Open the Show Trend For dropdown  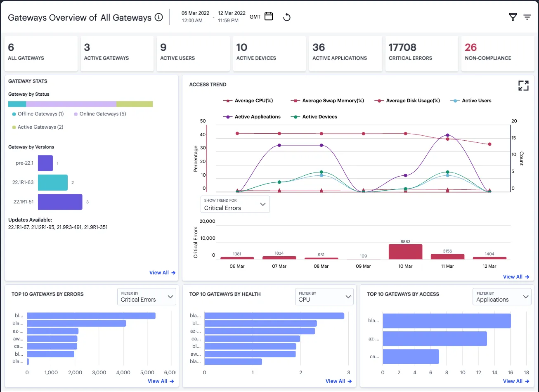235,204
